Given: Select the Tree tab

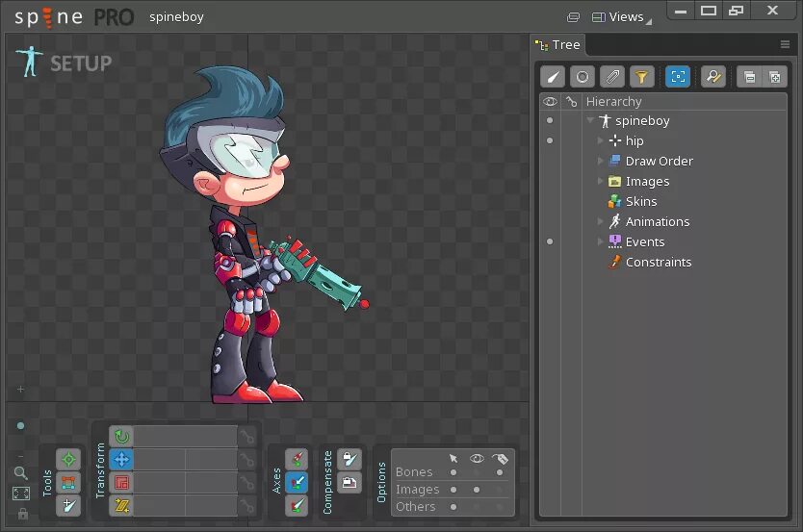Looking at the screenshot, I should click(557, 45).
